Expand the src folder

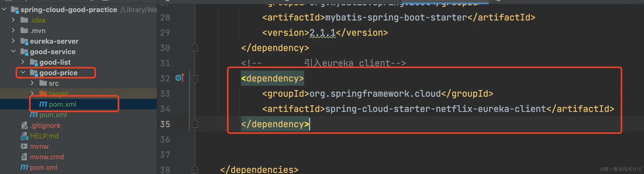click(x=32, y=83)
